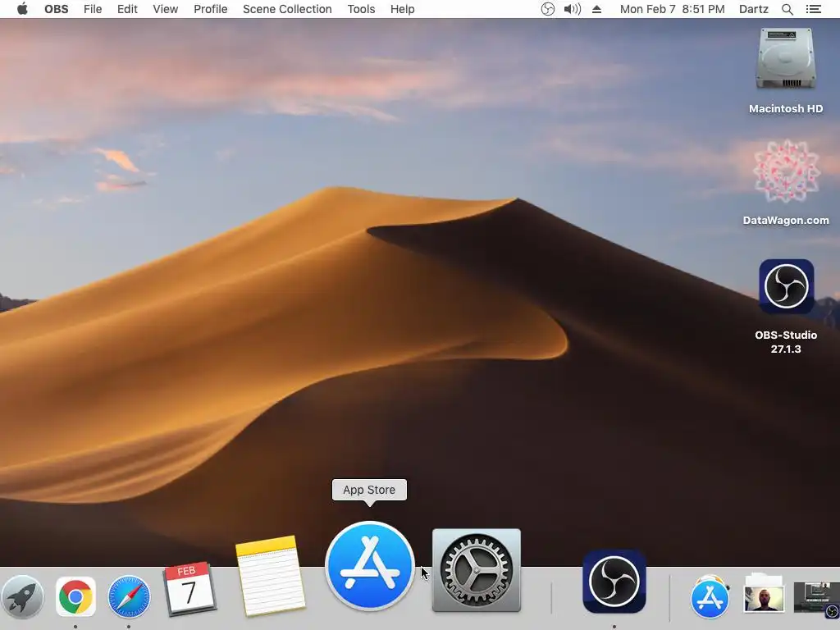
Task: Open the Scene Collection menu
Action: click(x=287, y=9)
